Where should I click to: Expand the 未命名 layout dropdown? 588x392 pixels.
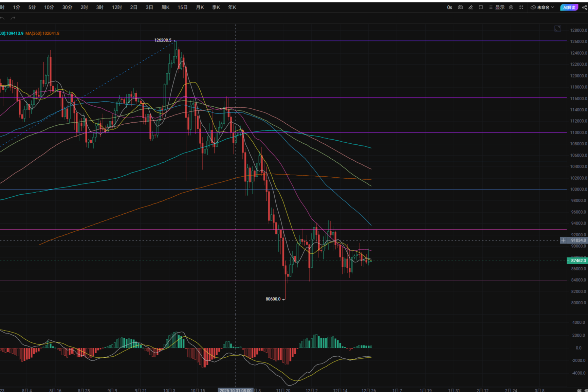click(542, 7)
